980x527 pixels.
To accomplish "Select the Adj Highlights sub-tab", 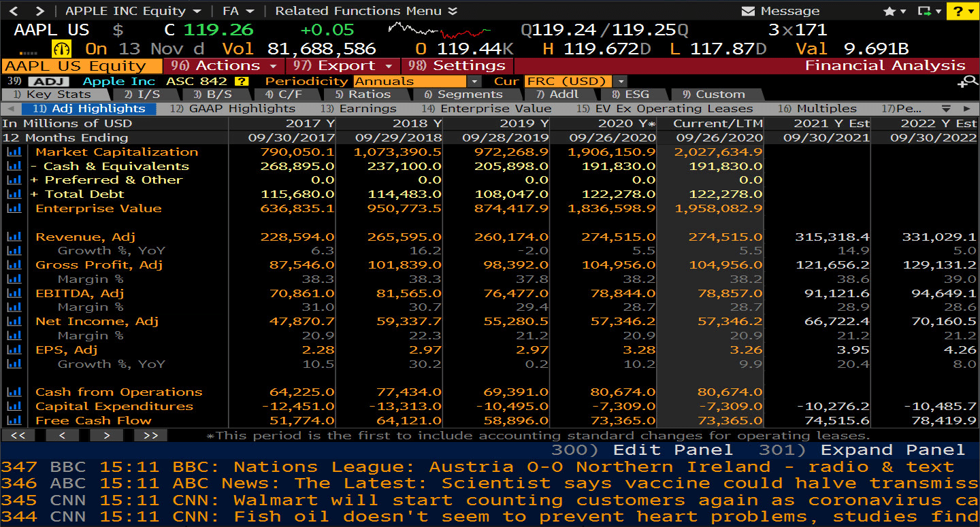I will point(89,109).
